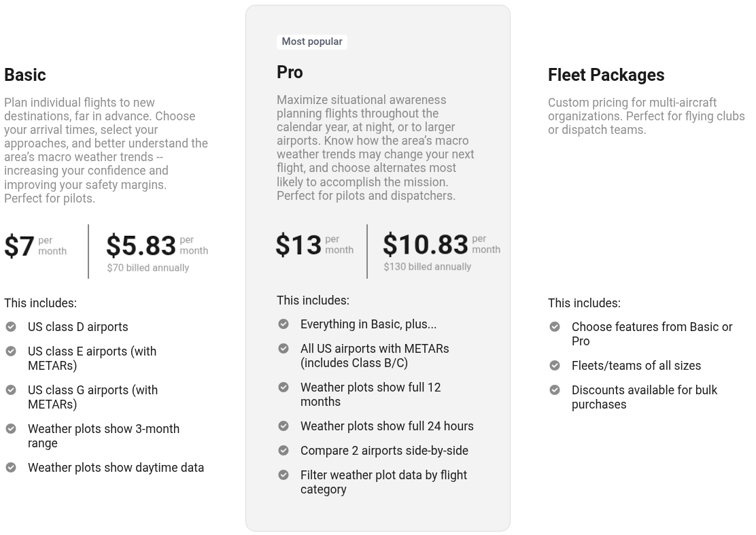Click checkmark icon next to US class E airports
The image size is (756, 535).
tap(11, 351)
